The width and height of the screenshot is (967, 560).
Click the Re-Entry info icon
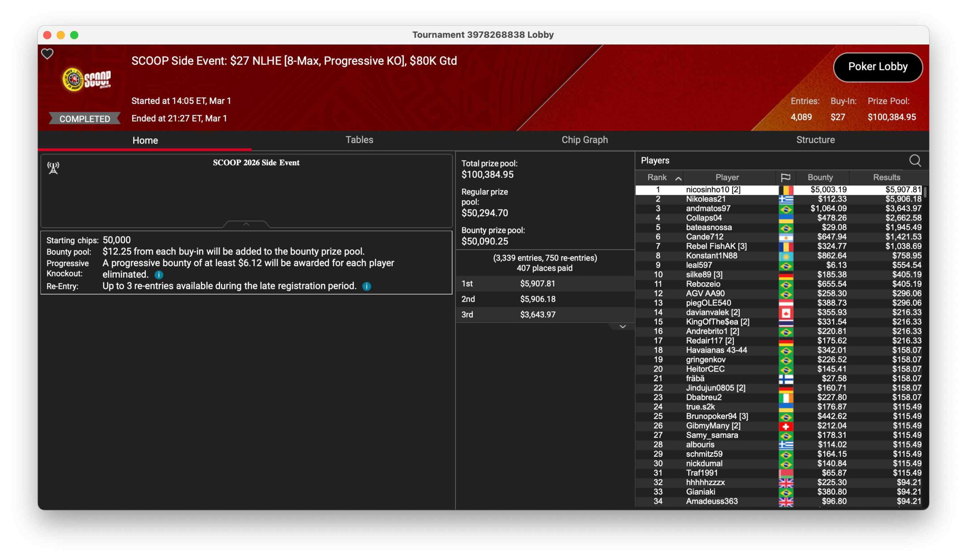click(366, 286)
